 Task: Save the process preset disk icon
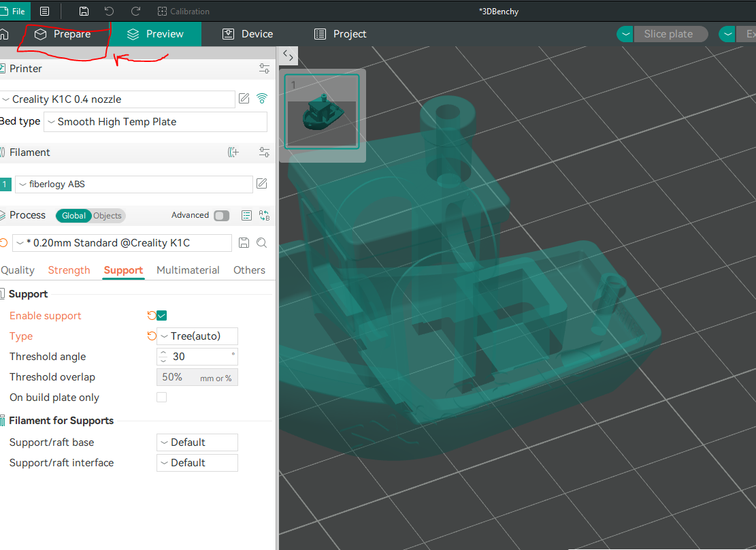click(244, 243)
